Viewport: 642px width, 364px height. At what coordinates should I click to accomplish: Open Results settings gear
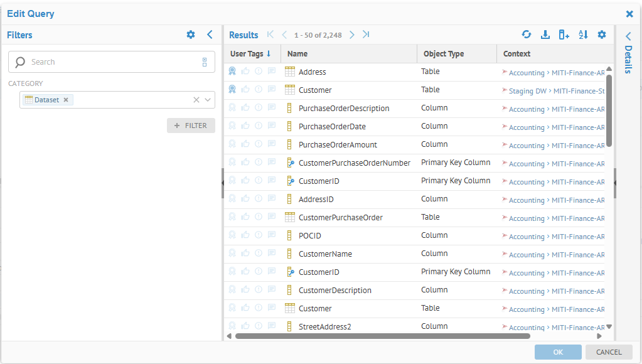[602, 35]
